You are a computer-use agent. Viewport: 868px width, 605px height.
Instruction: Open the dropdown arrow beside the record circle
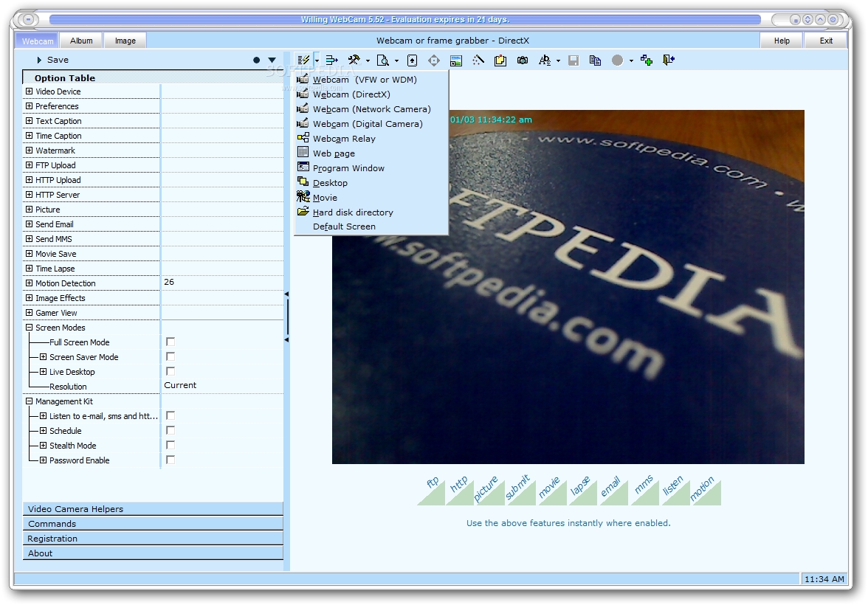click(631, 60)
